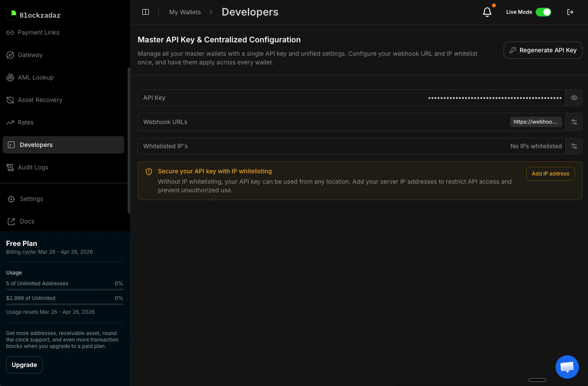Navigate to My Wallets breadcrumb
The width and height of the screenshot is (588, 386).
pos(185,12)
